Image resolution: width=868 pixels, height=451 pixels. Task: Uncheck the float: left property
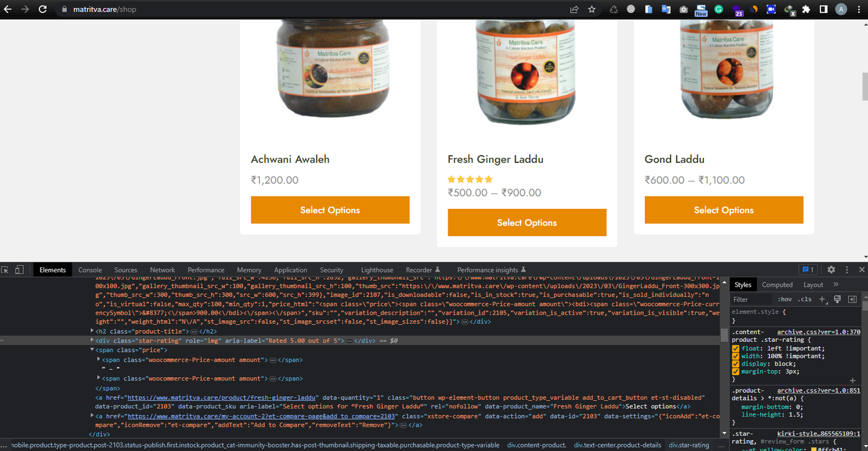tap(736, 349)
